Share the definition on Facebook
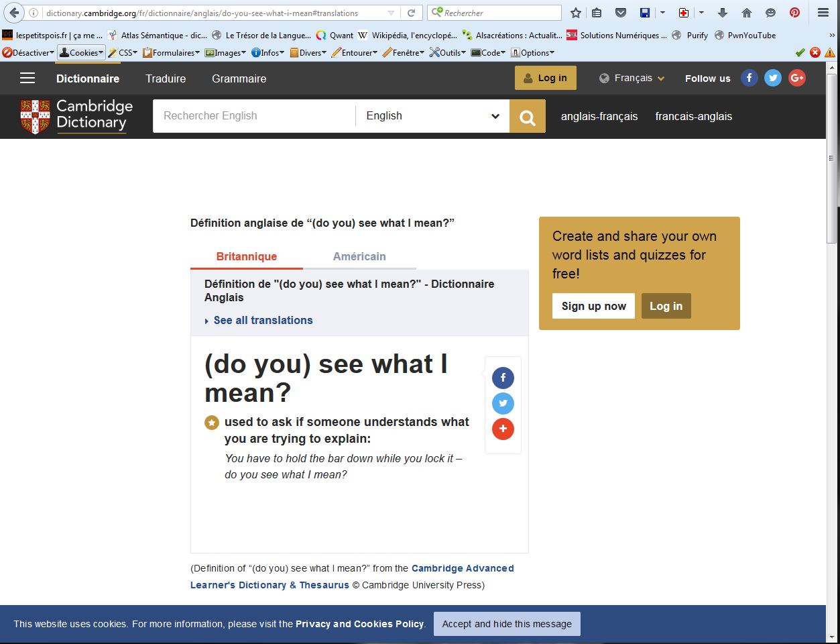 (503, 378)
